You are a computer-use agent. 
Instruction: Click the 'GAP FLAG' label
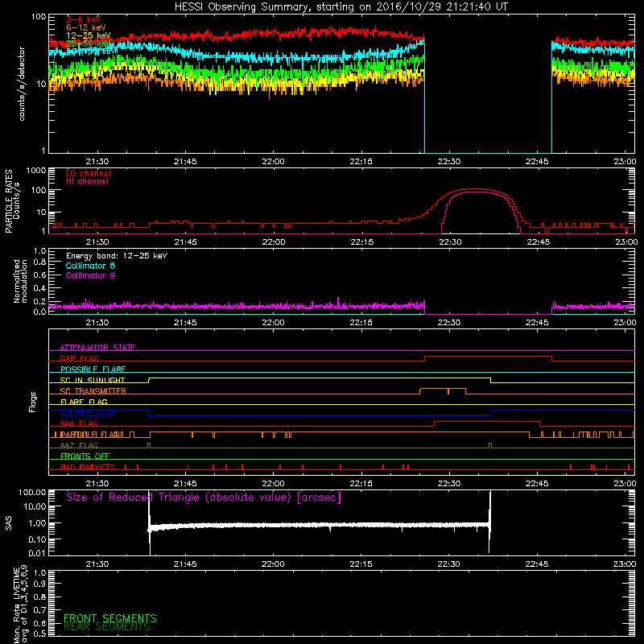click(80, 358)
